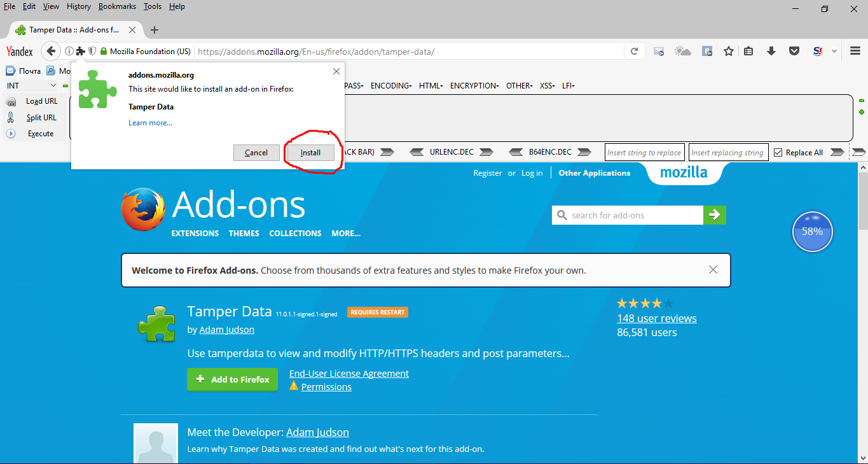Select the Split URL tool icon

11,117
